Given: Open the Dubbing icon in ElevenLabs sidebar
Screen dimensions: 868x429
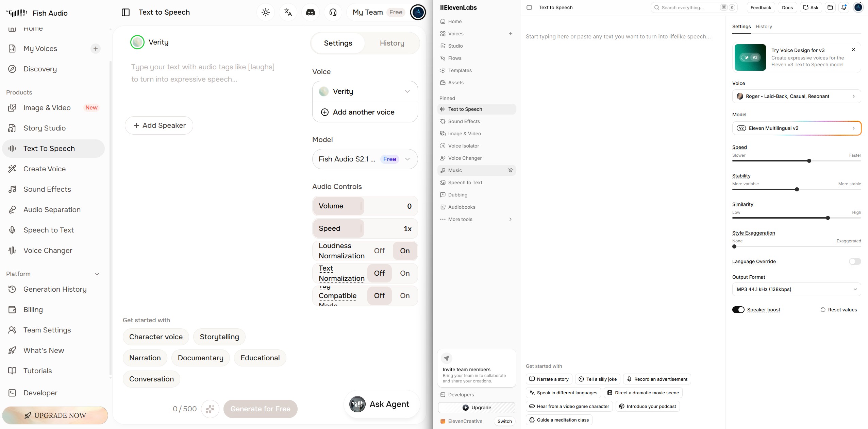Looking at the screenshot, I should click(x=443, y=195).
